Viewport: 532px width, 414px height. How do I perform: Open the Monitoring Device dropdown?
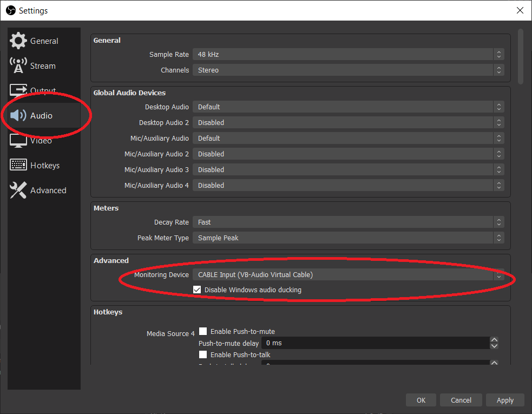[348, 274]
